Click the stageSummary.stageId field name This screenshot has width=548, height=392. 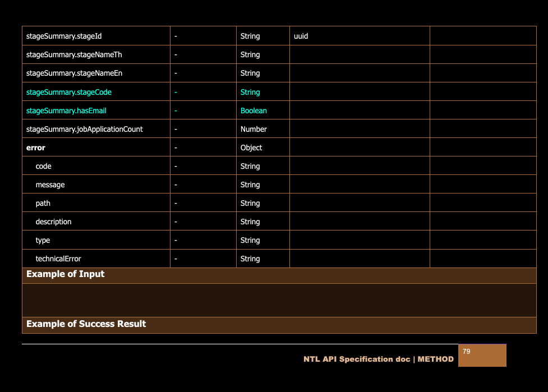pyautogui.click(x=64, y=36)
